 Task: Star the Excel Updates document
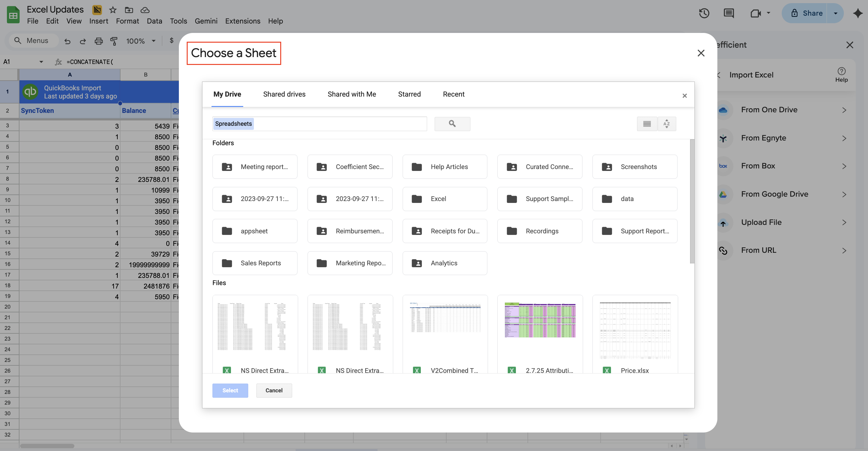pyautogui.click(x=113, y=9)
